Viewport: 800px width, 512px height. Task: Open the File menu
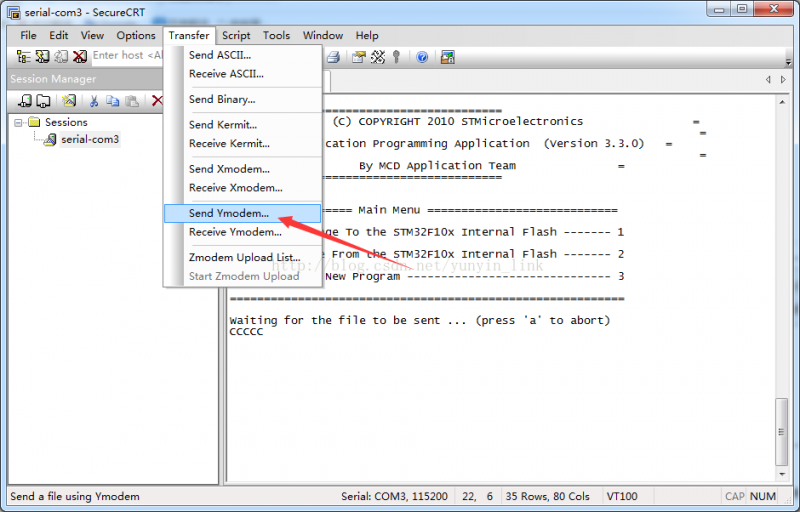click(28, 35)
